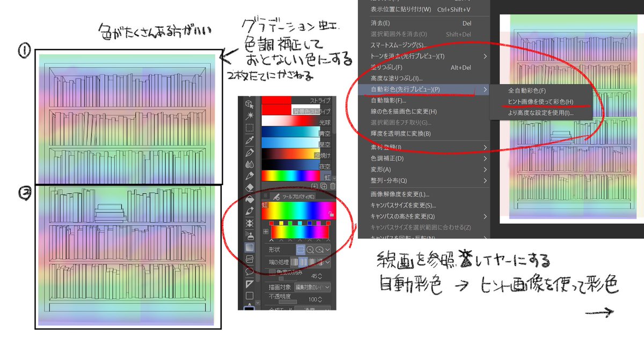644x362 pixels.
Task: Click the lock icon on gradient preview
Action: (x=332, y=214)
